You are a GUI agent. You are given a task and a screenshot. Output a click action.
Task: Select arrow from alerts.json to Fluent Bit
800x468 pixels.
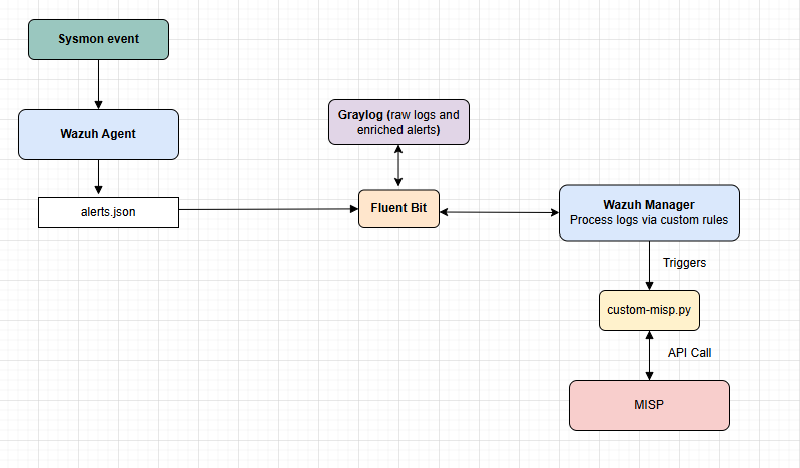268,209
